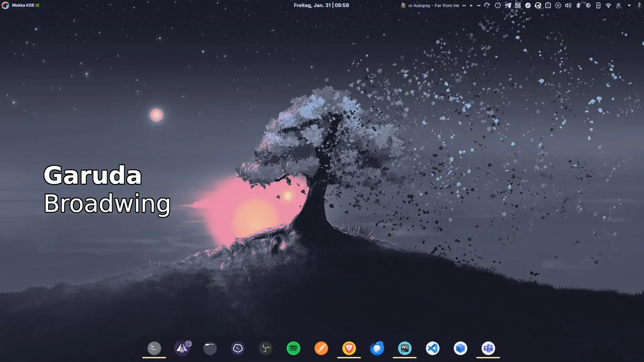Skip to previous track in media widget
Image resolution: width=644 pixels, height=362 pixels.
point(464,5)
